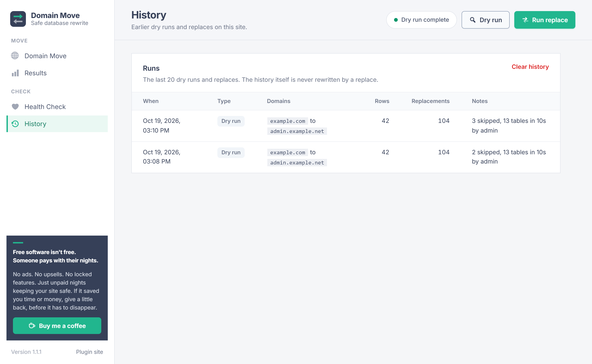Click the Replacements column header

click(x=430, y=101)
